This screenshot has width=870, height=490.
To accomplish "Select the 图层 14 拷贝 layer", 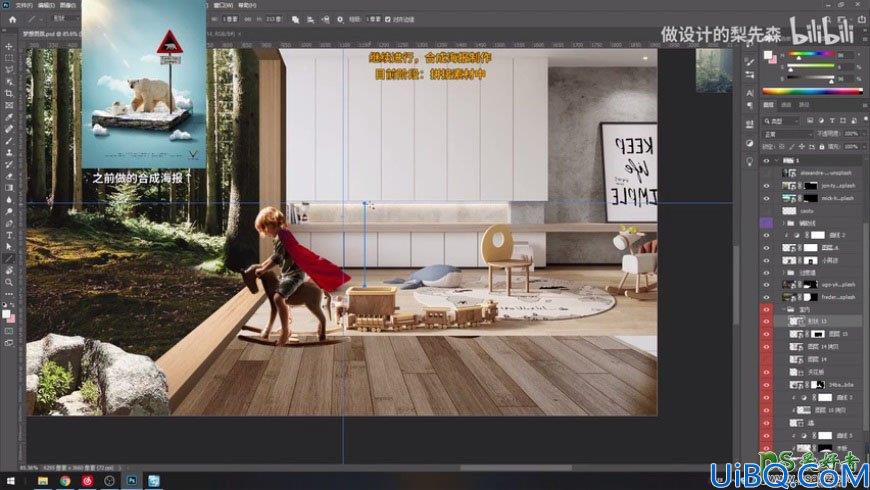I will point(823,347).
